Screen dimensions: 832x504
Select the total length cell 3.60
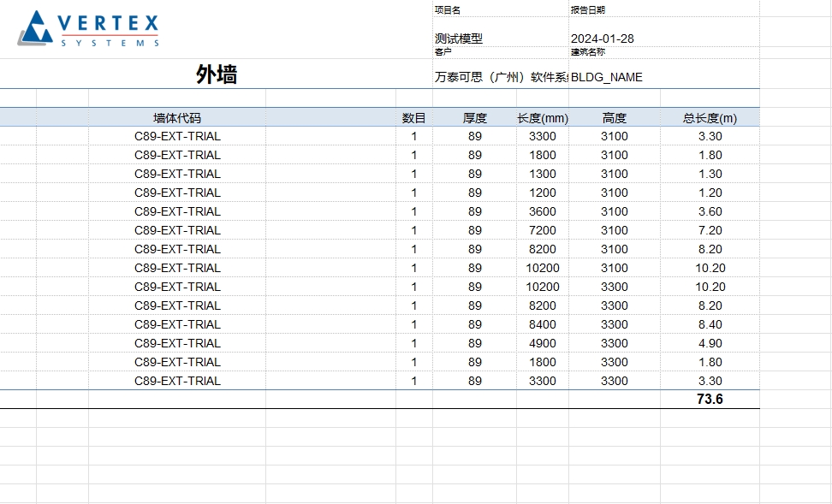pos(710,211)
